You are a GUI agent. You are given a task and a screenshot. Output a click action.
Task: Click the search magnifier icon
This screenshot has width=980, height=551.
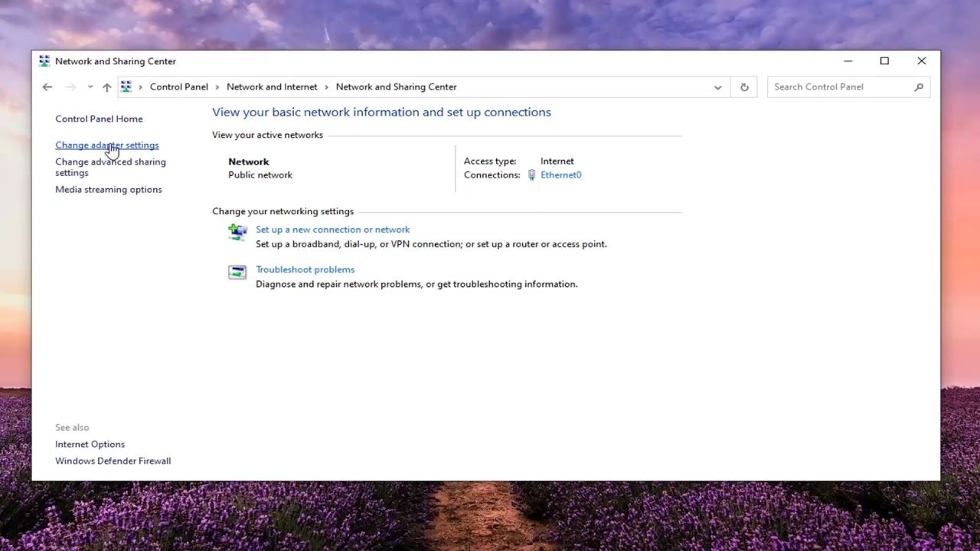(x=919, y=87)
